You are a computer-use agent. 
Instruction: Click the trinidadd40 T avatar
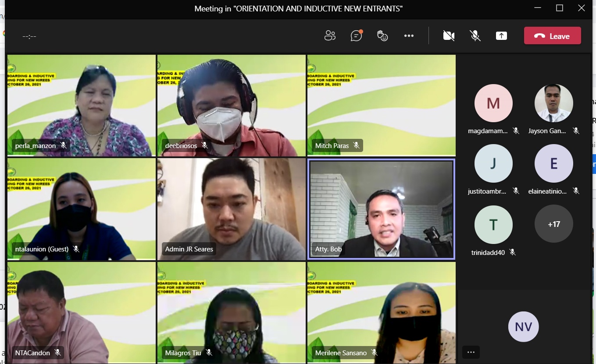tap(493, 225)
